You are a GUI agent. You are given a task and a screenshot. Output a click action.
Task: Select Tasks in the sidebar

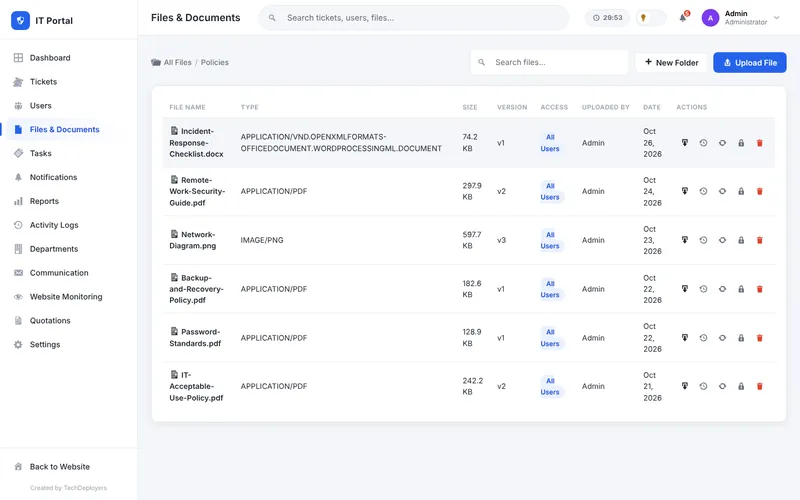coord(68,153)
